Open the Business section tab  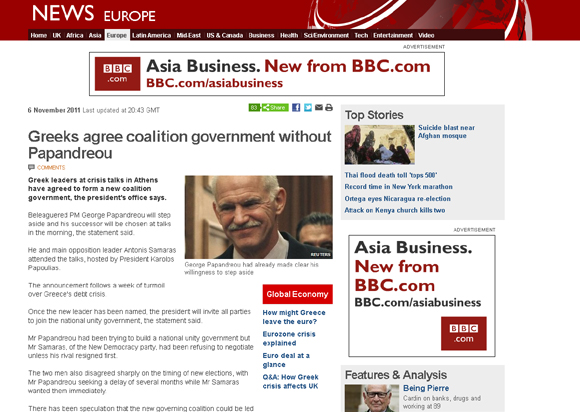(261, 36)
